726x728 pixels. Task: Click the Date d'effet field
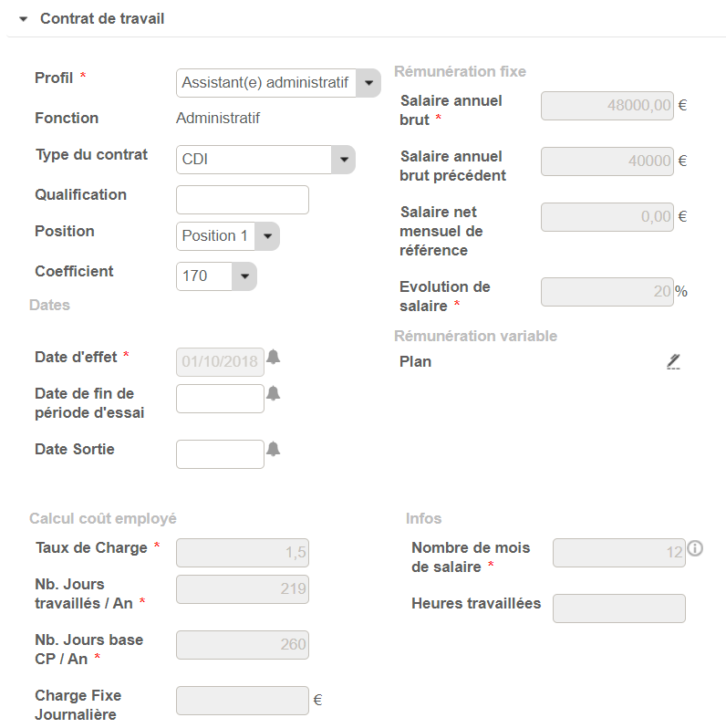tap(220, 362)
